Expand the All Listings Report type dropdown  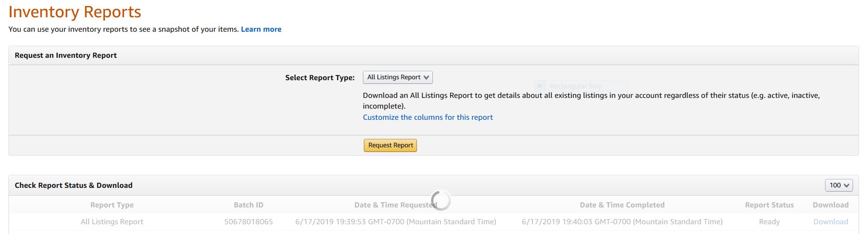[x=397, y=77]
